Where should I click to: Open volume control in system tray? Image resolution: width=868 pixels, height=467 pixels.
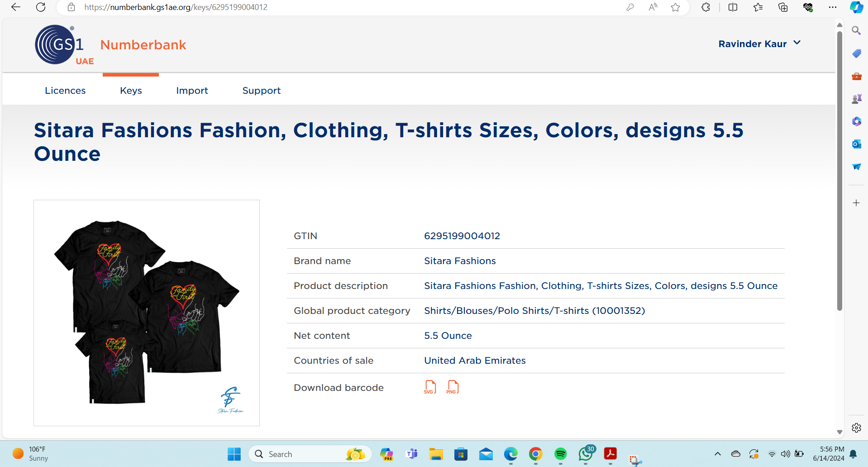point(786,454)
